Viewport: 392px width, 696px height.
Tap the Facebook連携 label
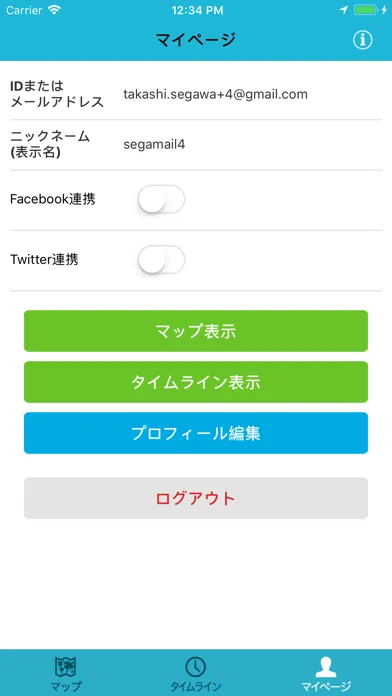click(x=52, y=199)
